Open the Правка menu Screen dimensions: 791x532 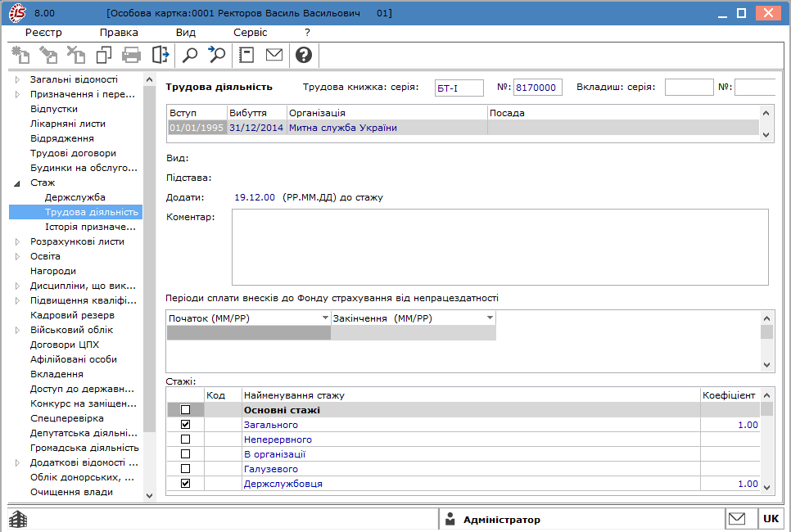coord(119,32)
